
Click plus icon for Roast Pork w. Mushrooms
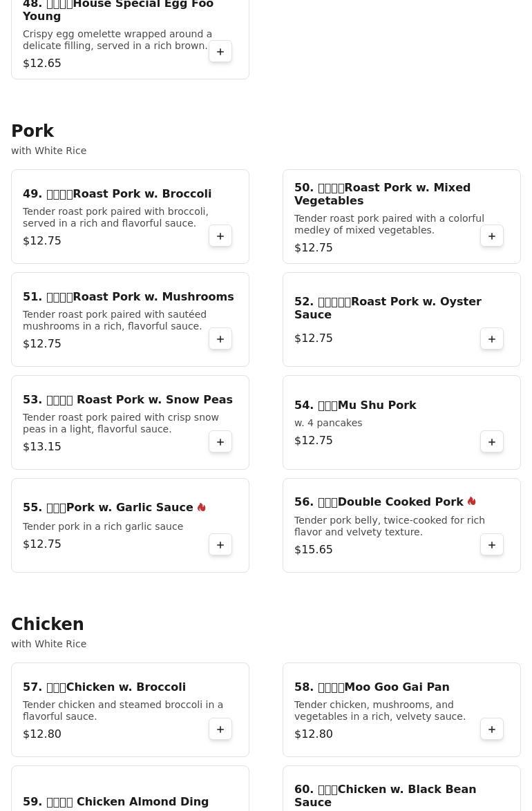pyautogui.click(x=220, y=338)
